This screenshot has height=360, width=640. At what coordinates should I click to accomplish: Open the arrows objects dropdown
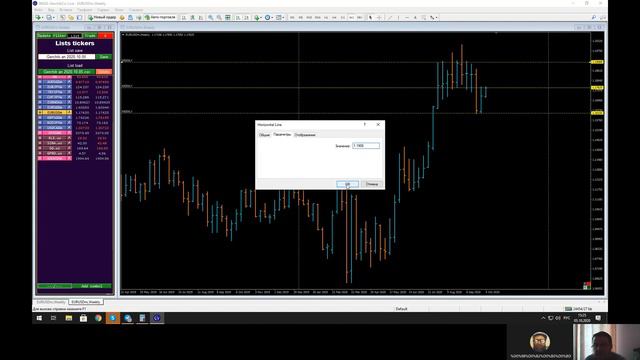coord(433,18)
